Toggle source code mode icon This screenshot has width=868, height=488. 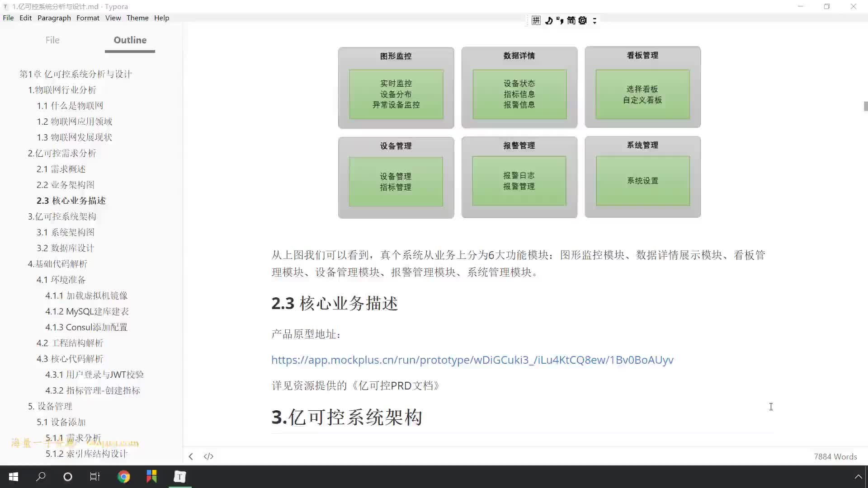(x=208, y=456)
